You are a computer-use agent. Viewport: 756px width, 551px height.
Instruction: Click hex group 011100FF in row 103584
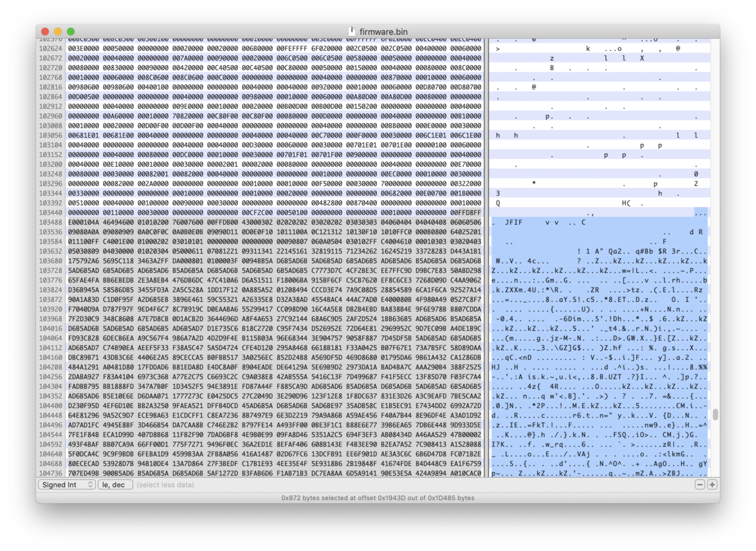coord(84,242)
